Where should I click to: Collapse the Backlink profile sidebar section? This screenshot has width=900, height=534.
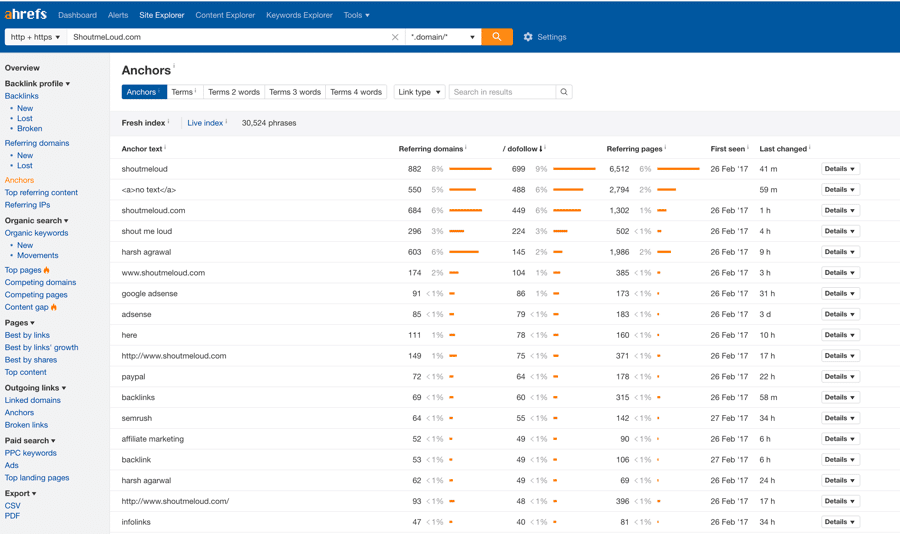tap(37, 83)
